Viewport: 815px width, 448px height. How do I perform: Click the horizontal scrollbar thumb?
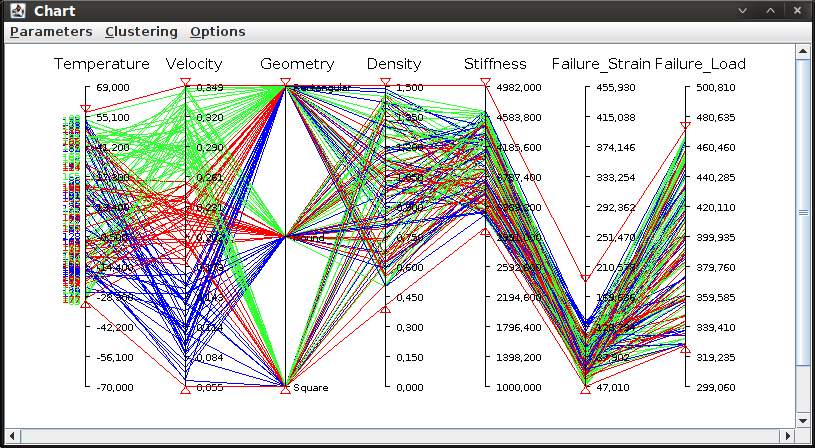[400, 435]
